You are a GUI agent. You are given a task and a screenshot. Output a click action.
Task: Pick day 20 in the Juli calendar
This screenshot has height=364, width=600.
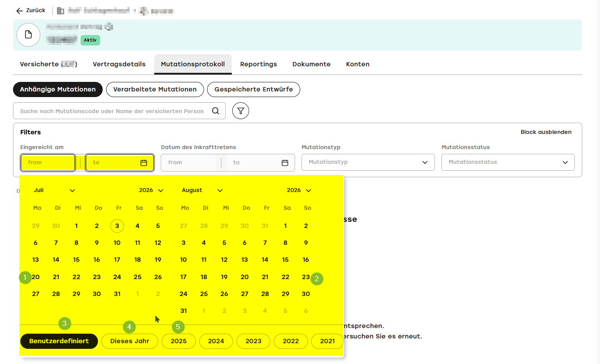point(36,277)
